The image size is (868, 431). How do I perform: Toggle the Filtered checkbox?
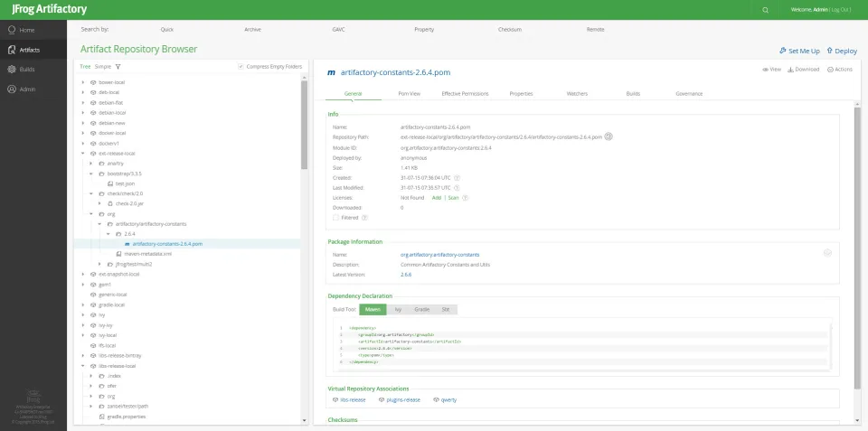click(x=335, y=218)
